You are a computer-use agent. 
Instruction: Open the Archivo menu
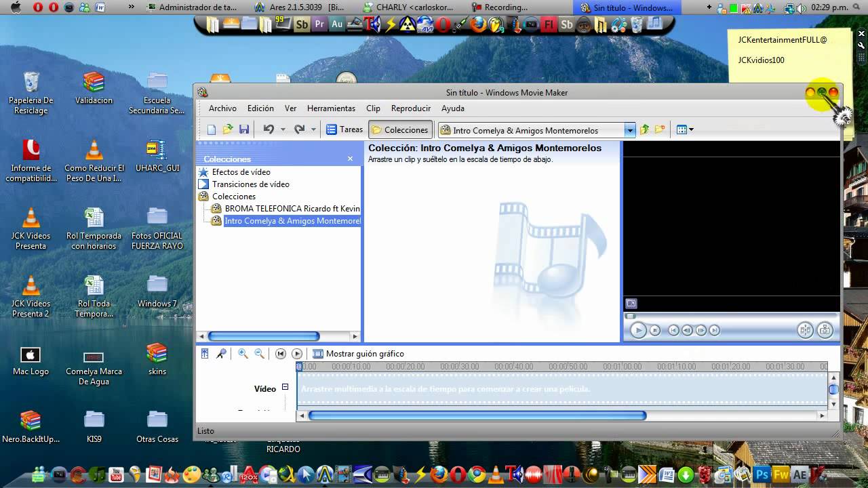point(222,108)
